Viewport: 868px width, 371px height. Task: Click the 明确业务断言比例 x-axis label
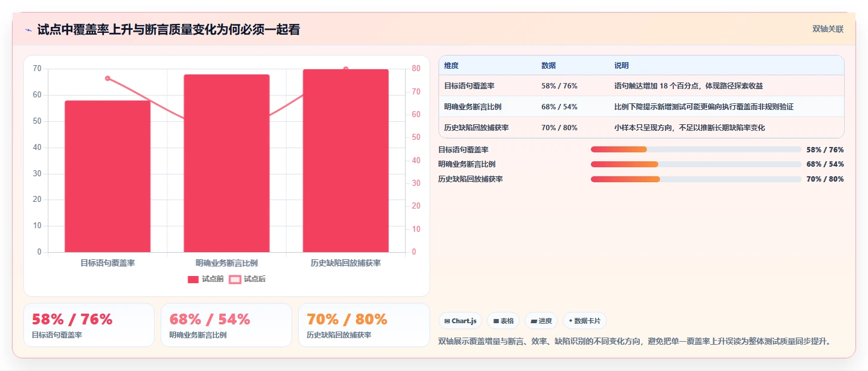pos(226,263)
